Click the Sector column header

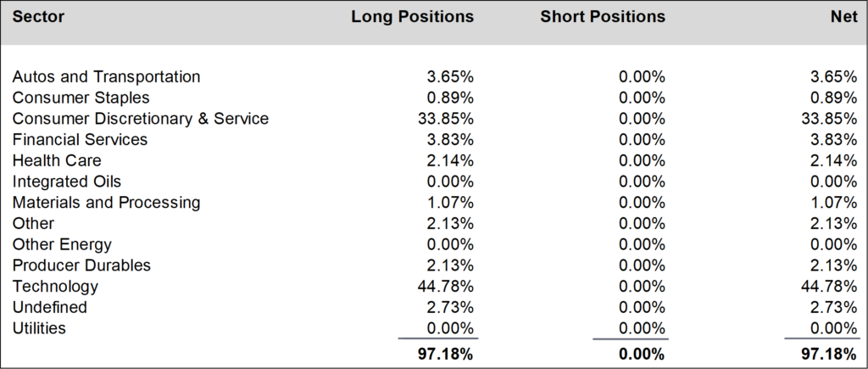pyautogui.click(x=38, y=17)
